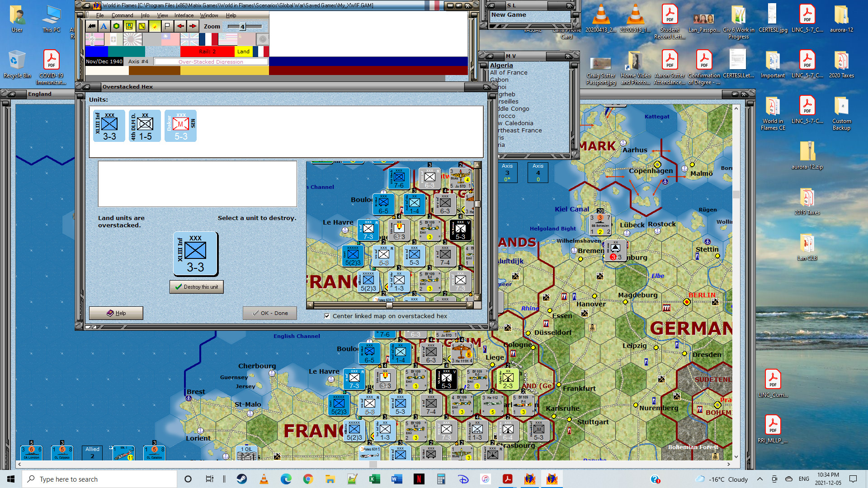Select the French flag in country bar

click(x=208, y=40)
